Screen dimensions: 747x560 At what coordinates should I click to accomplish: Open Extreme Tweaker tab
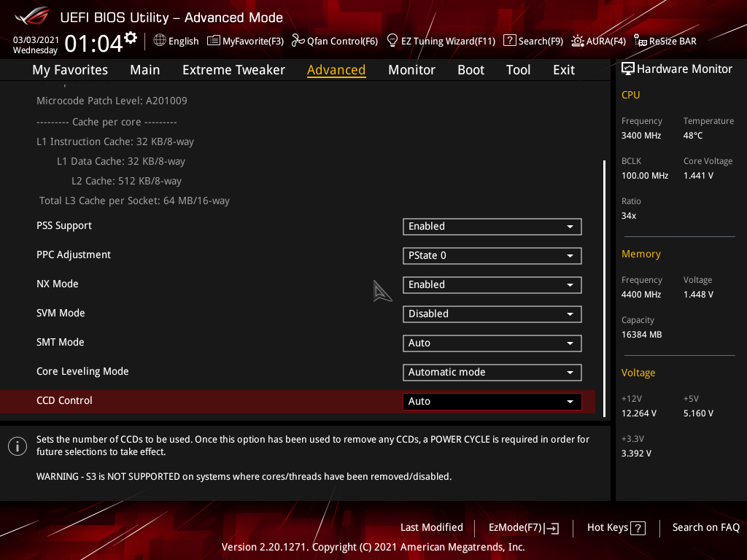tap(233, 70)
